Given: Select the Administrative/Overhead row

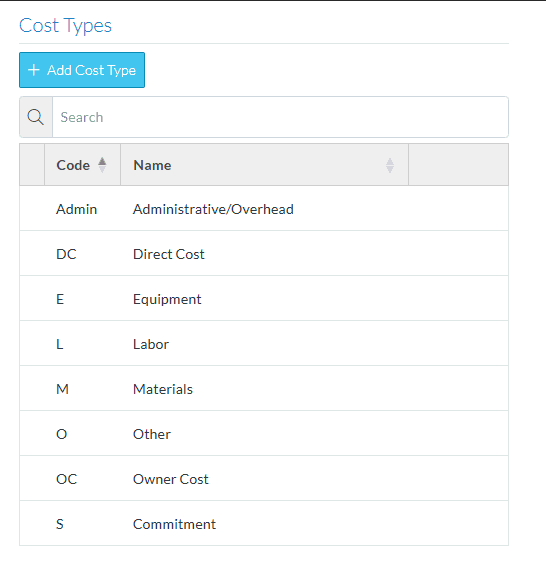Looking at the screenshot, I should [x=264, y=209].
